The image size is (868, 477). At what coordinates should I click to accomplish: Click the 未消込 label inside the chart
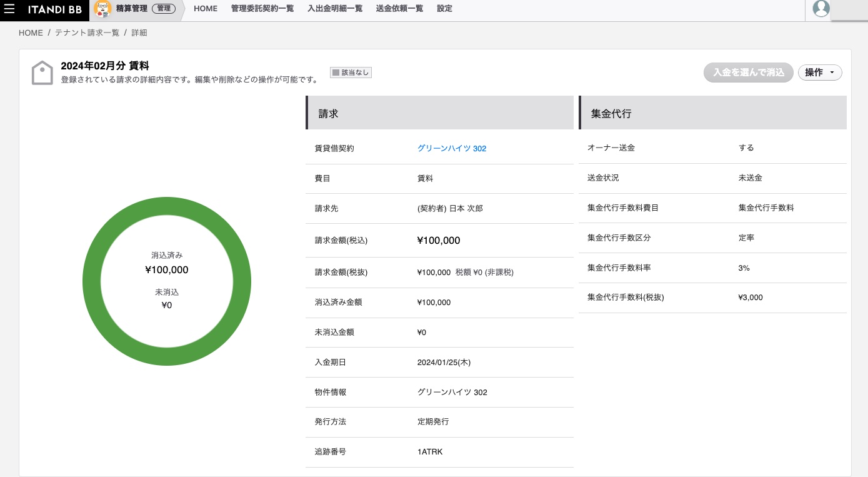167,292
